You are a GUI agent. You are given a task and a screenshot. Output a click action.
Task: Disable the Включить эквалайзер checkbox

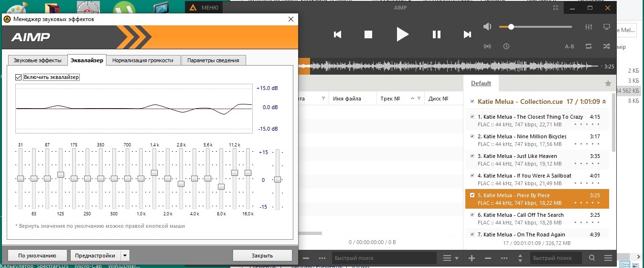(19, 77)
